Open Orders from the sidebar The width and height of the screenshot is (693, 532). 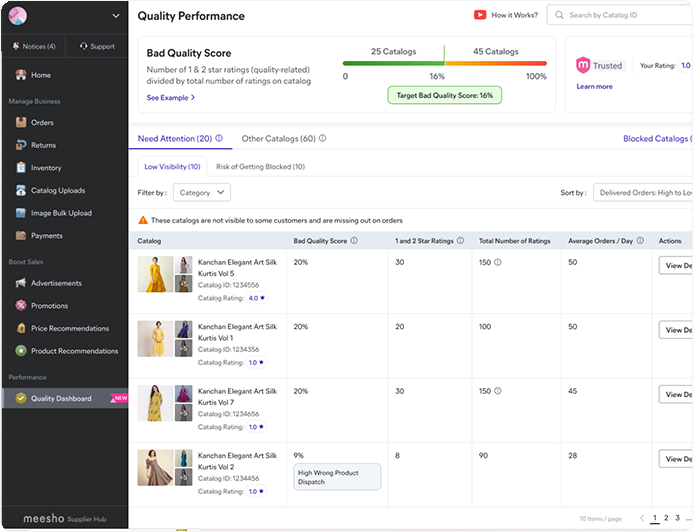pyautogui.click(x=41, y=123)
